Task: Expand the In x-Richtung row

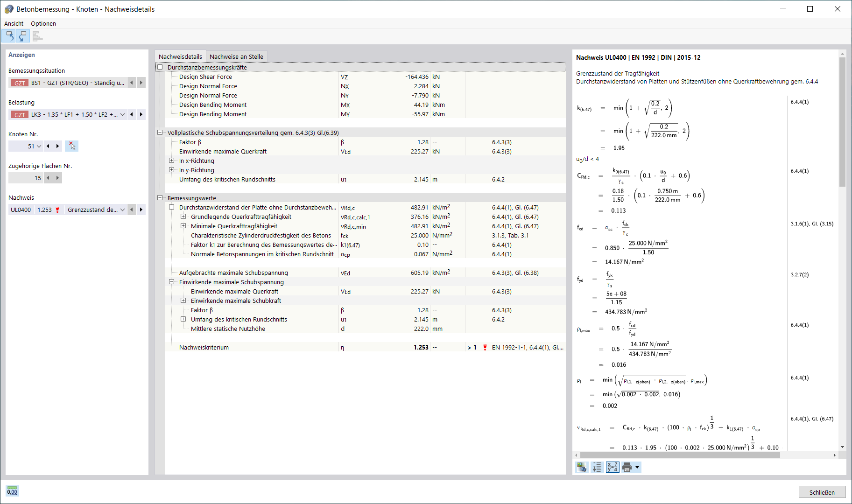Action: tap(172, 161)
